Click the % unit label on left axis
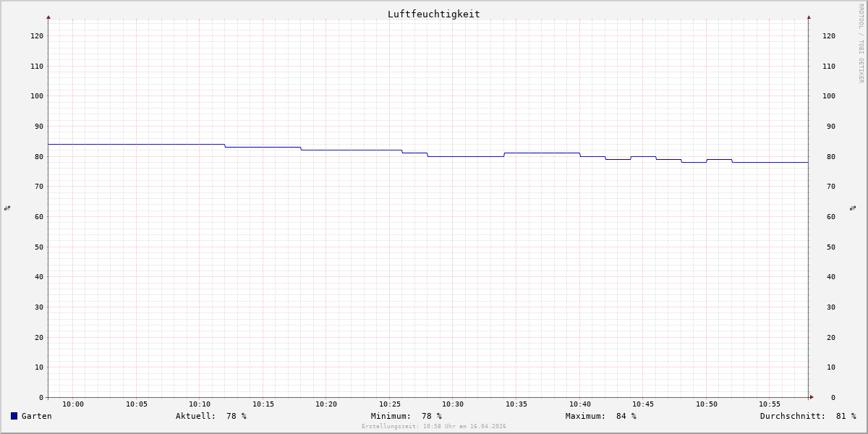The image size is (868, 434). tap(7, 208)
